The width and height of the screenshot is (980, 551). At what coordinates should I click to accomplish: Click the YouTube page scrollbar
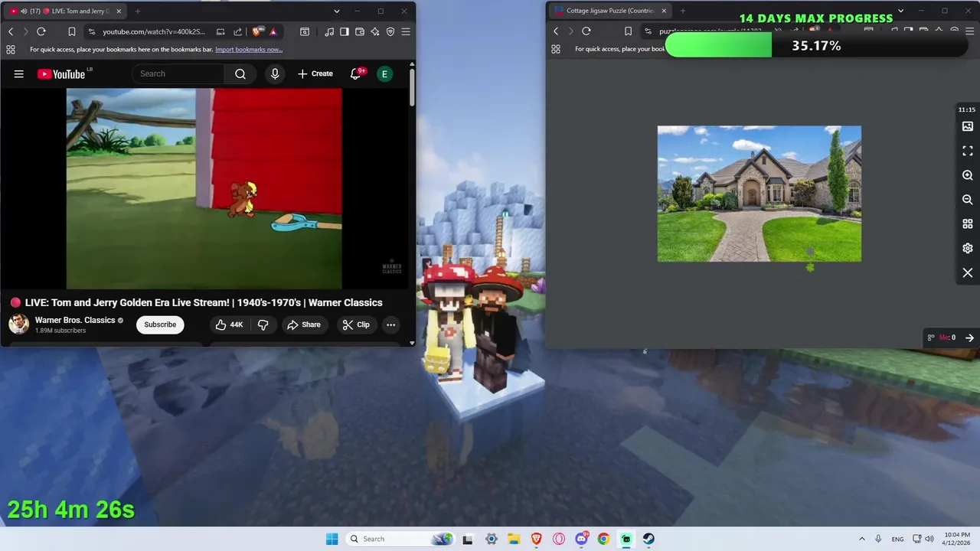[x=412, y=88]
